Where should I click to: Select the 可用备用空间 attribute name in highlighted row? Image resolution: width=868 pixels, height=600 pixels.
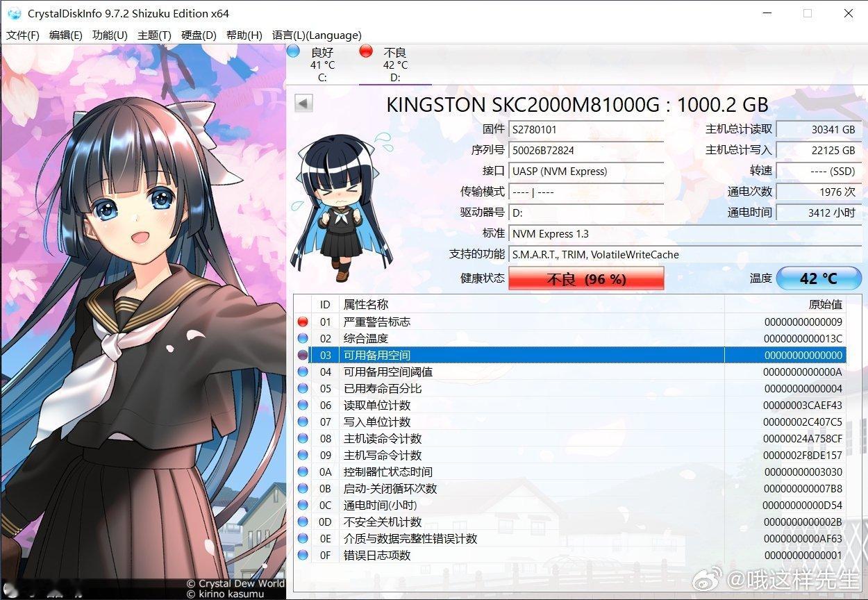pyautogui.click(x=377, y=355)
